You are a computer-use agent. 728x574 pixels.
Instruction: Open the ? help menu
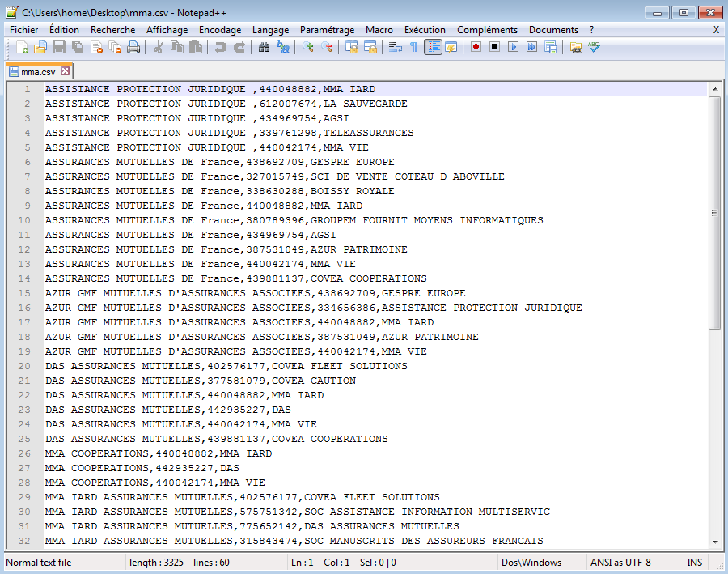(x=591, y=30)
